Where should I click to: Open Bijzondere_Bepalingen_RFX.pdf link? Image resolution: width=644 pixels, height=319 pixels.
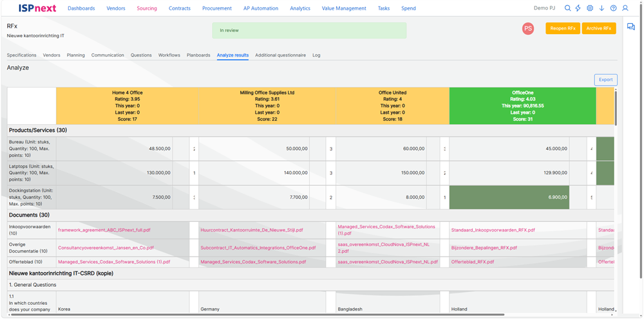[x=484, y=248]
